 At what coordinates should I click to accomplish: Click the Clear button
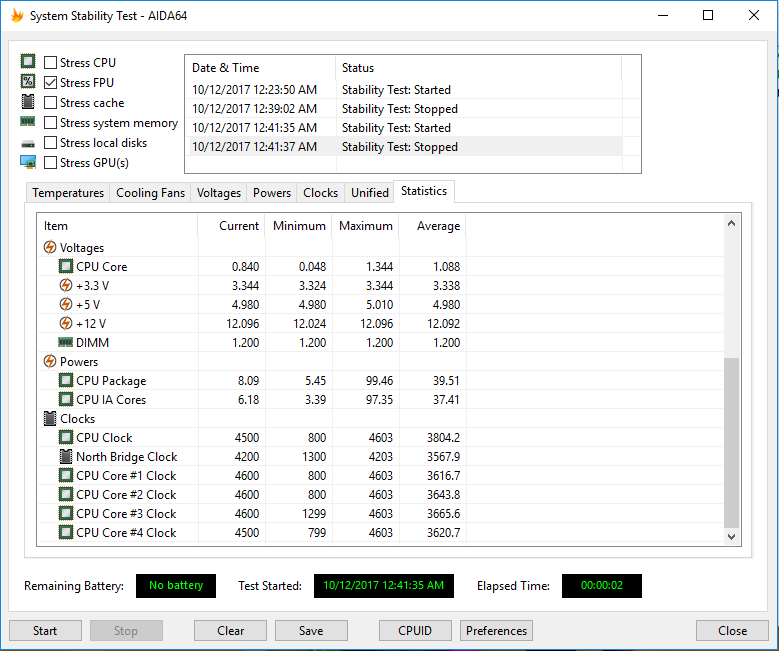click(x=231, y=630)
